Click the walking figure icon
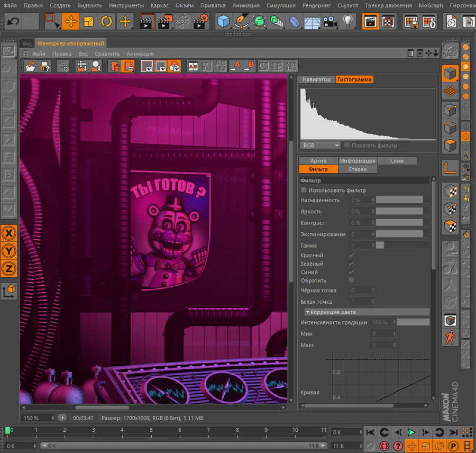Screen dimensions: 476x453 click(450, 338)
